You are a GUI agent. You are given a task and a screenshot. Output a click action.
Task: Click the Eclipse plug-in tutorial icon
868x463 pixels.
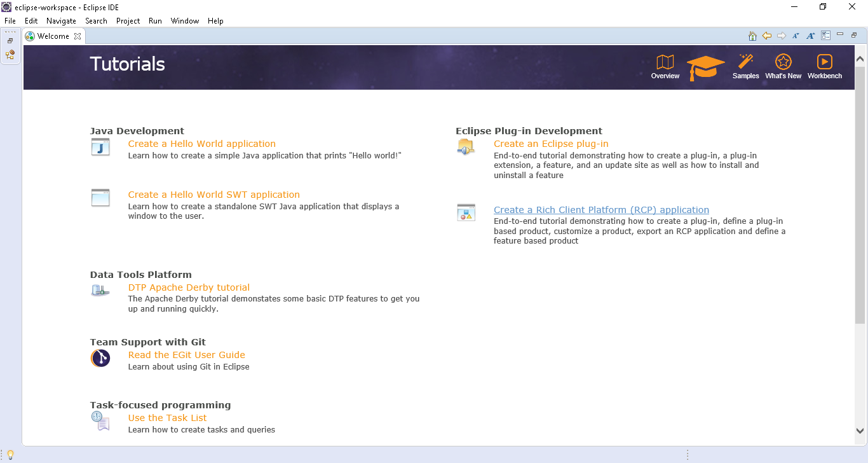pos(466,147)
